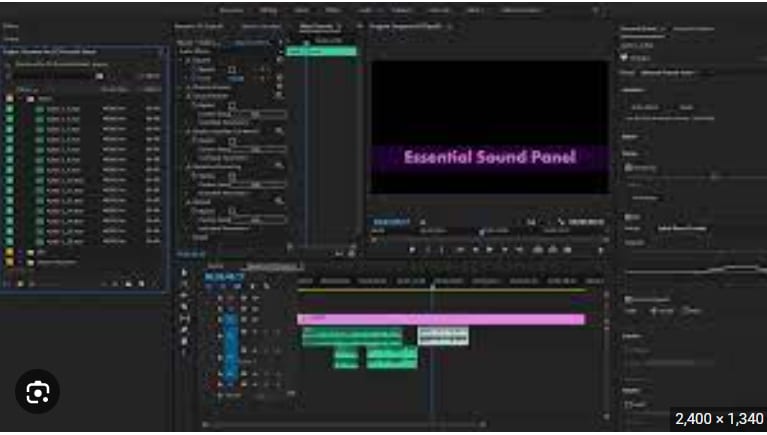Image resolution: width=767 pixels, height=435 pixels.
Task: Select the Slip tool
Action: (x=184, y=319)
